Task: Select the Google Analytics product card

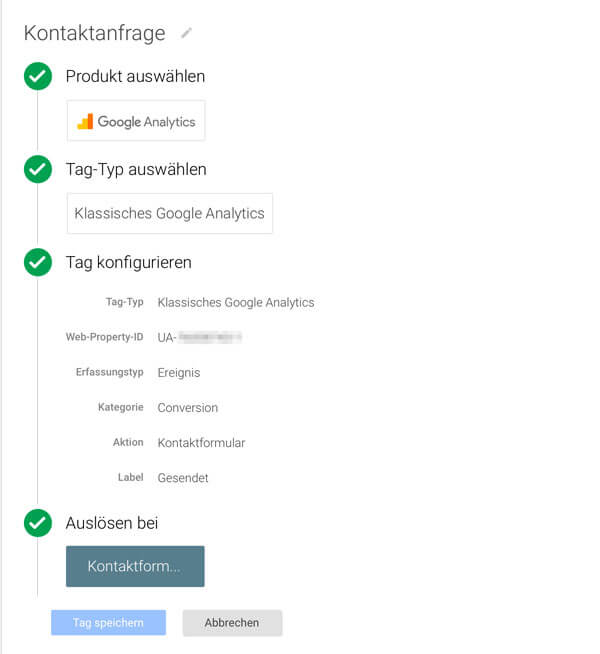Action: click(x=136, y=121)
